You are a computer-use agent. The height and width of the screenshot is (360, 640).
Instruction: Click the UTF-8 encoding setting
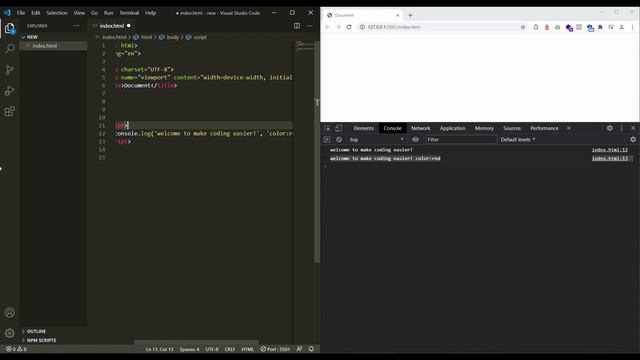(x=211, y=349)
